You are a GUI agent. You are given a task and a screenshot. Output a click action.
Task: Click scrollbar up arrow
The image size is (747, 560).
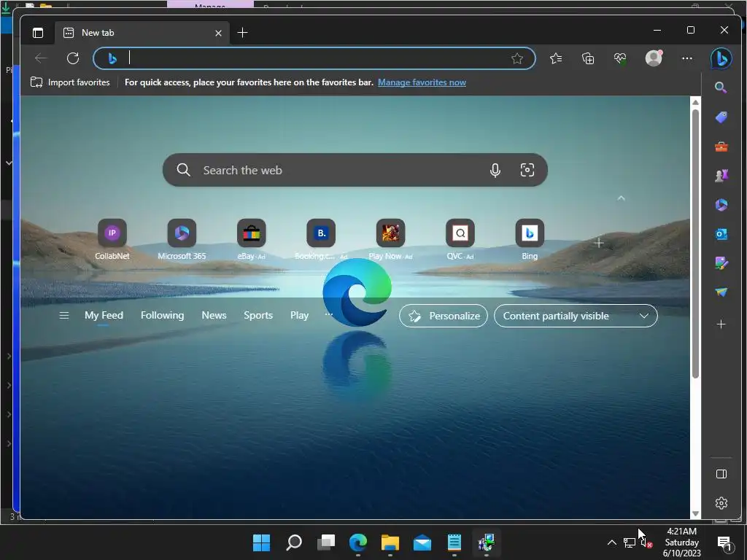click(x=695, y=102)
